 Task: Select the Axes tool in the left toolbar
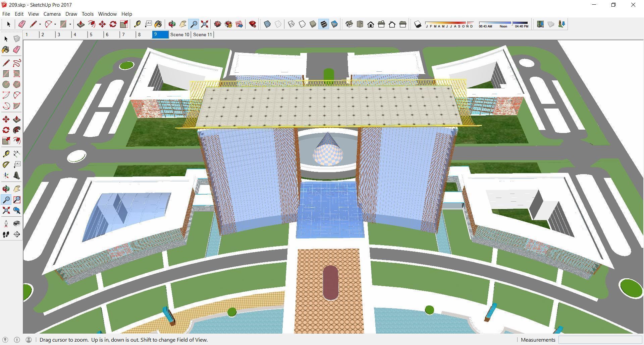pos(6,176)
